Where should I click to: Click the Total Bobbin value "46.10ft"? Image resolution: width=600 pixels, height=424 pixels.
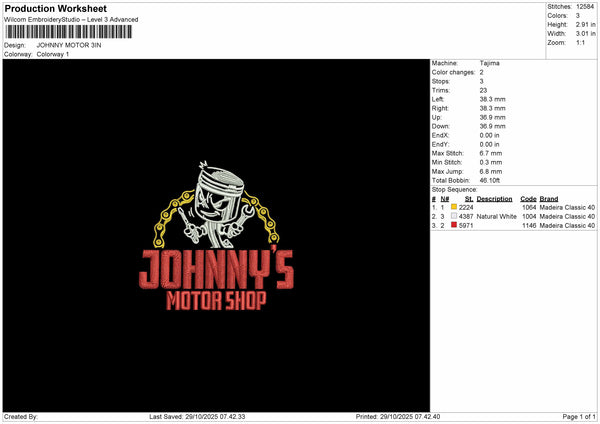click(x=490, y=180)
